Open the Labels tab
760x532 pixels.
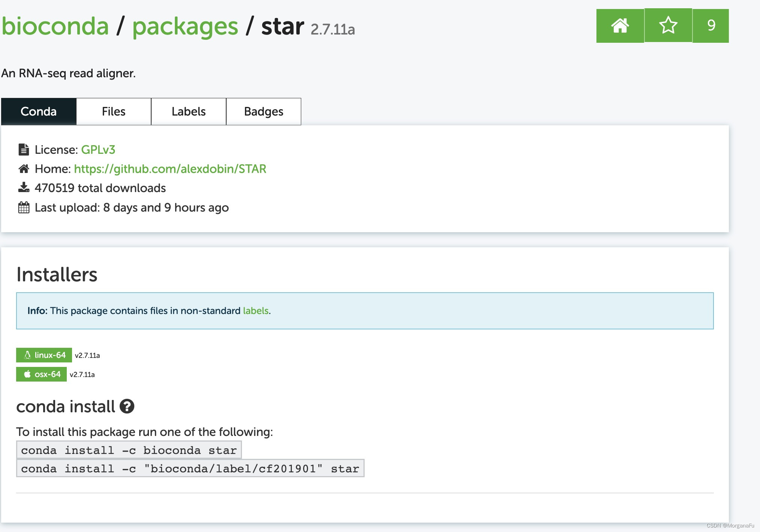tap(189, 111)
